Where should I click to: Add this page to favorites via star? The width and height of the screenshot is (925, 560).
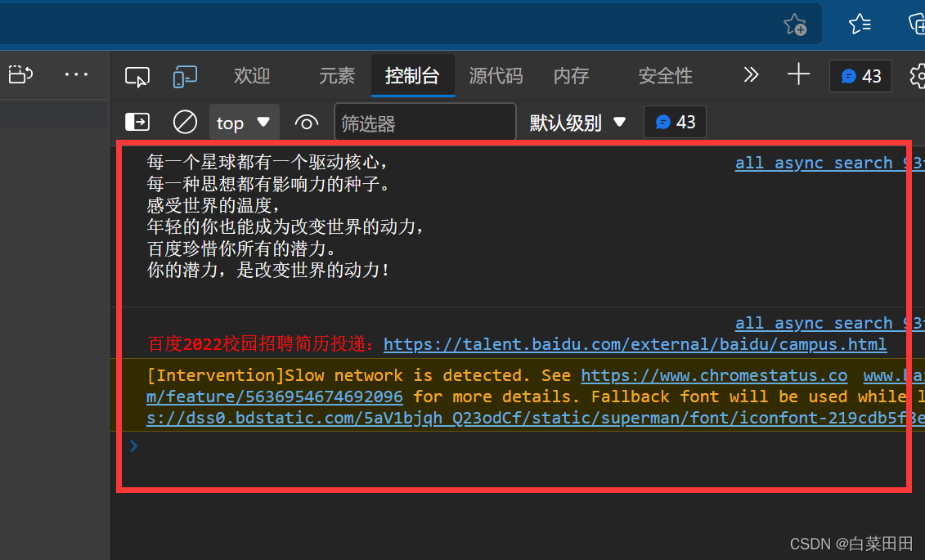click(795, 25)
